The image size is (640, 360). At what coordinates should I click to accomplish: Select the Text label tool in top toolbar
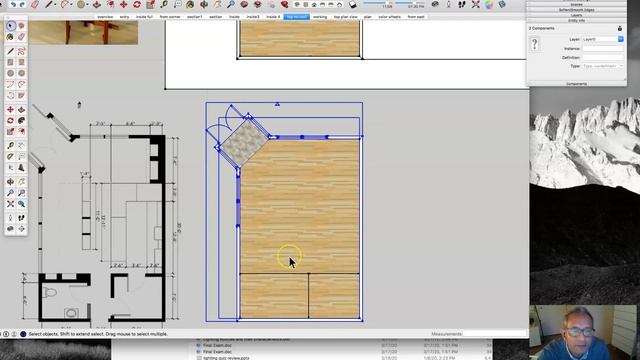178,4
